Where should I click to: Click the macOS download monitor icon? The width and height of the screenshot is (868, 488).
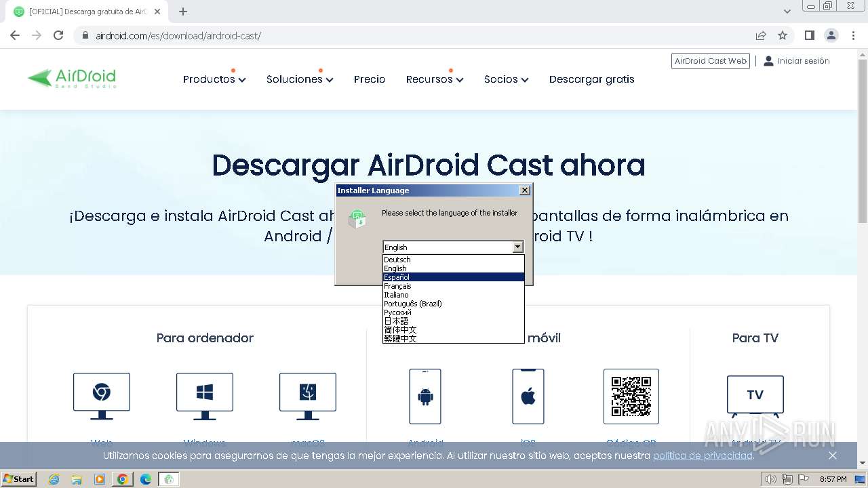(308, 396)
